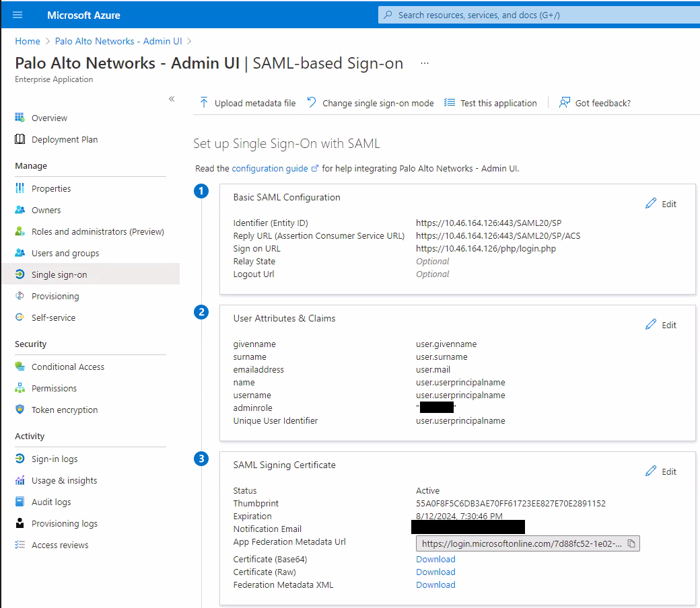Click the Home breadcrumb link
This screenshot has width=700, height=608.
click(x=28, y=41)
